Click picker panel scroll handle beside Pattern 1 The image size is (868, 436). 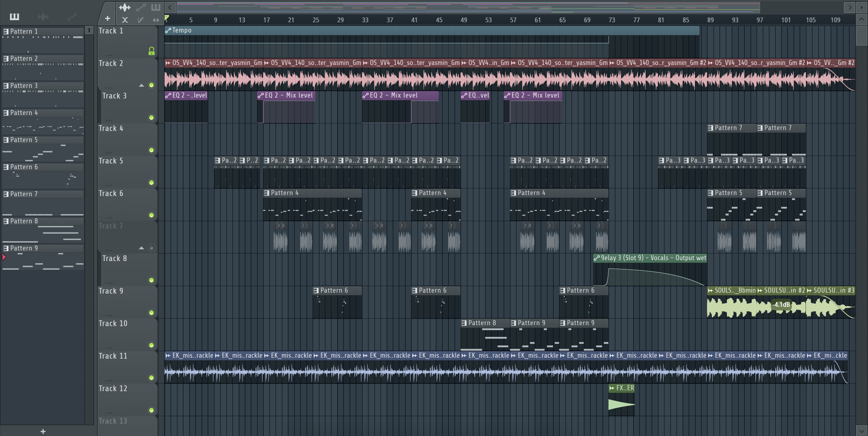point(89,30)
